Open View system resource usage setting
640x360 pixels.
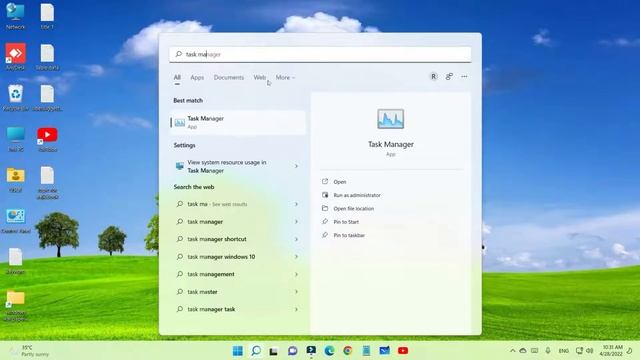[238, 166]
